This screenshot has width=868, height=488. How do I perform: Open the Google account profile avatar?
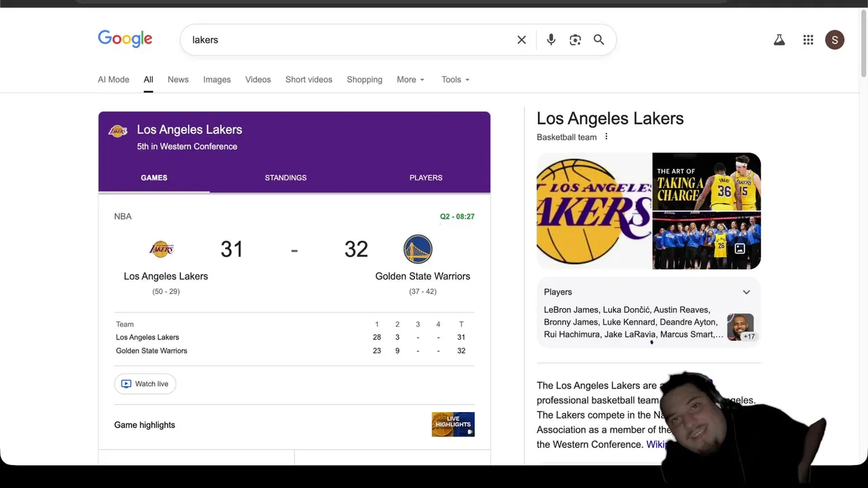coord(835,40)
